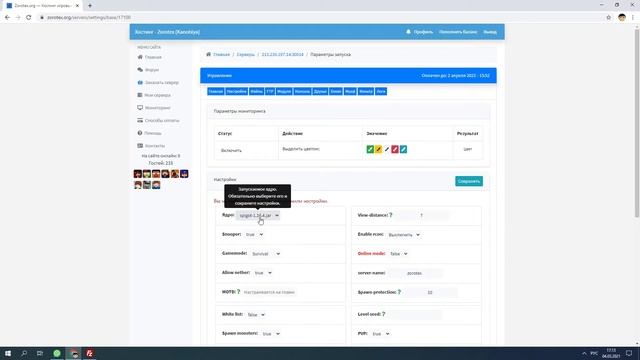This screenshot has width=640, height=360.
Task: Open the Enable rcon dropdown
Action: tap(403, 235)
